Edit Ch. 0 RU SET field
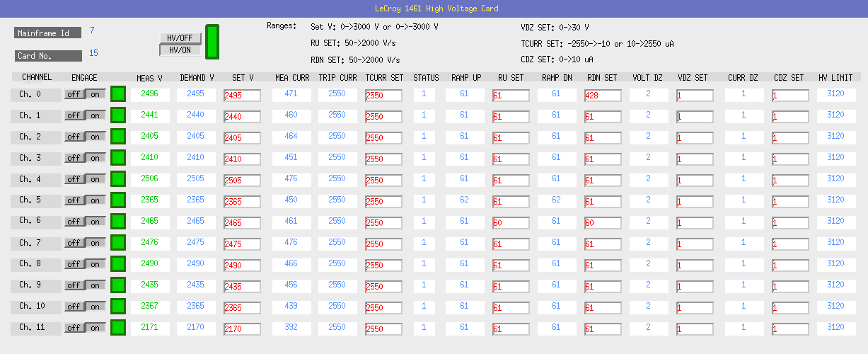 click(x=511, y=95)
